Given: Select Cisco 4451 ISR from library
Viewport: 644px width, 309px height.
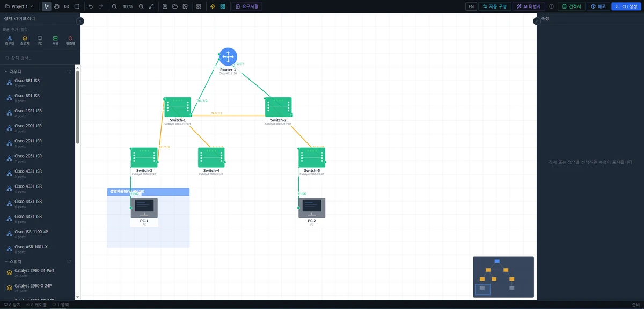Looking at the screenshot, I should click(38, 219).
